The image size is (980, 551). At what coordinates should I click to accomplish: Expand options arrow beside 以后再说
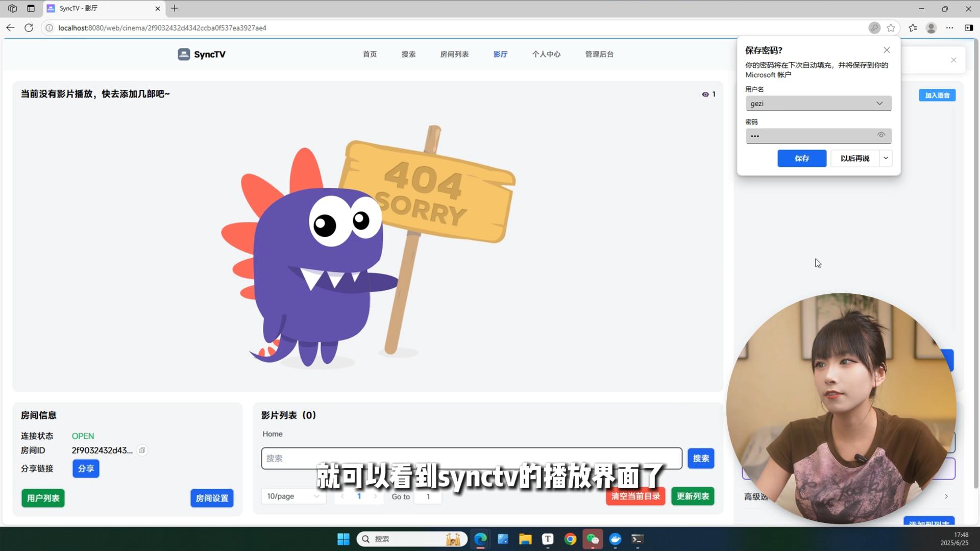(x=886, y=158)
